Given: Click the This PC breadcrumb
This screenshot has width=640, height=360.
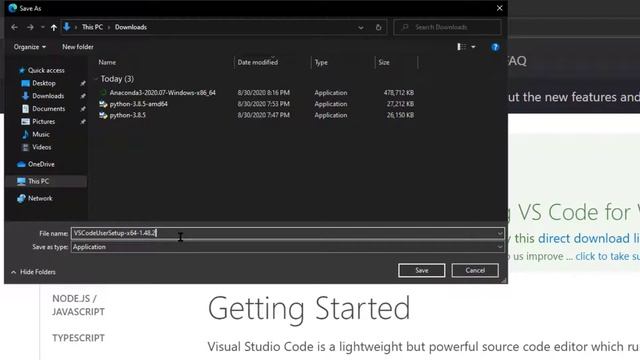Looking at the screenshot, I should point(92,27).
